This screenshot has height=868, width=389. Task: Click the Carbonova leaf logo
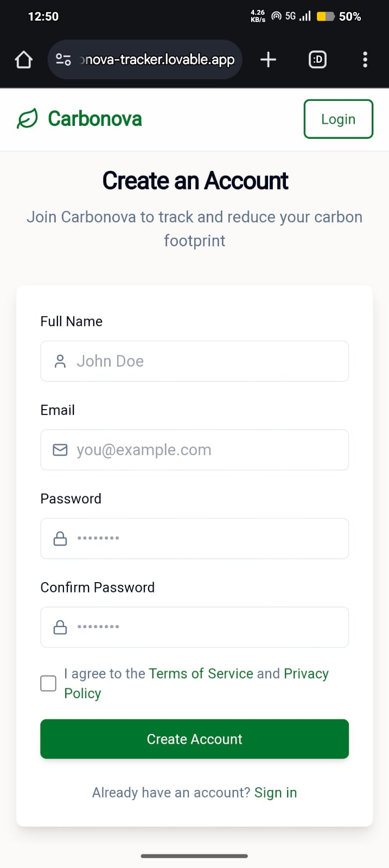pyautogui.click(x=28, y=119)
